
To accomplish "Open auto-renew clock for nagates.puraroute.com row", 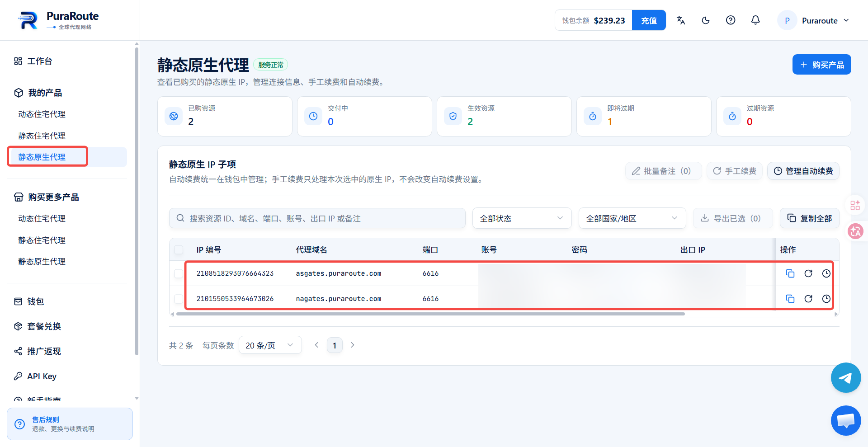I will pyautogui.click(x=826, y=299).
